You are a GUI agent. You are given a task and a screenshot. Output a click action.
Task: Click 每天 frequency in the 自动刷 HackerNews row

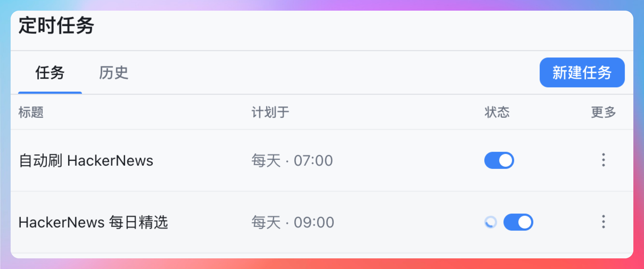point(266,161)
